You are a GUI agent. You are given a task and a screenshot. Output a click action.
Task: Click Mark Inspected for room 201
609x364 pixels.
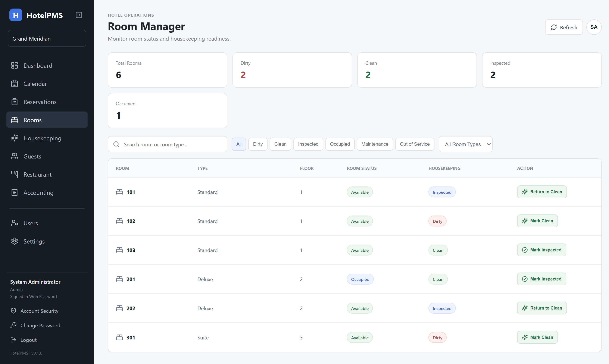coord(541,279)
